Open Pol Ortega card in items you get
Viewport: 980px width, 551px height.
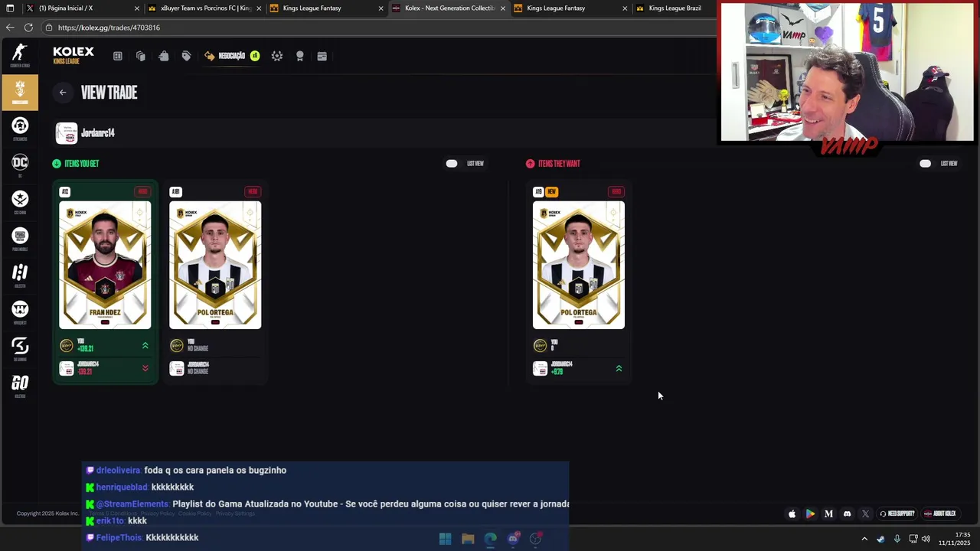point(215,265)
